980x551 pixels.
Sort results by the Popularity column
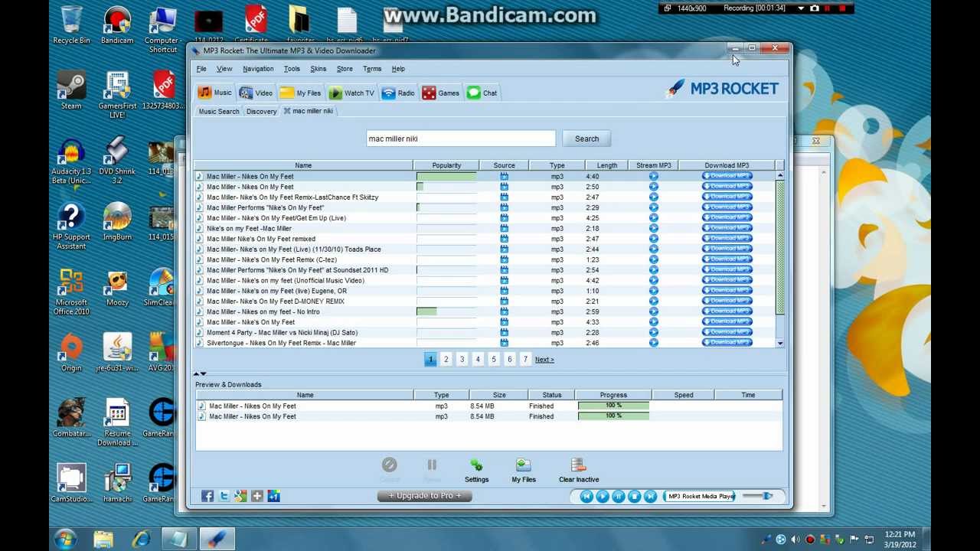point(446,165)
